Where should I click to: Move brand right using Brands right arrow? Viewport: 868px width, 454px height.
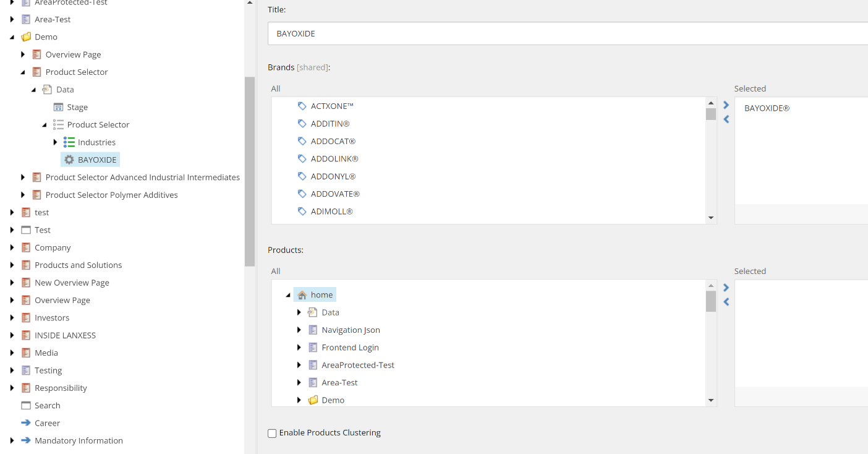pyautogui.click(x=726, y=105)
